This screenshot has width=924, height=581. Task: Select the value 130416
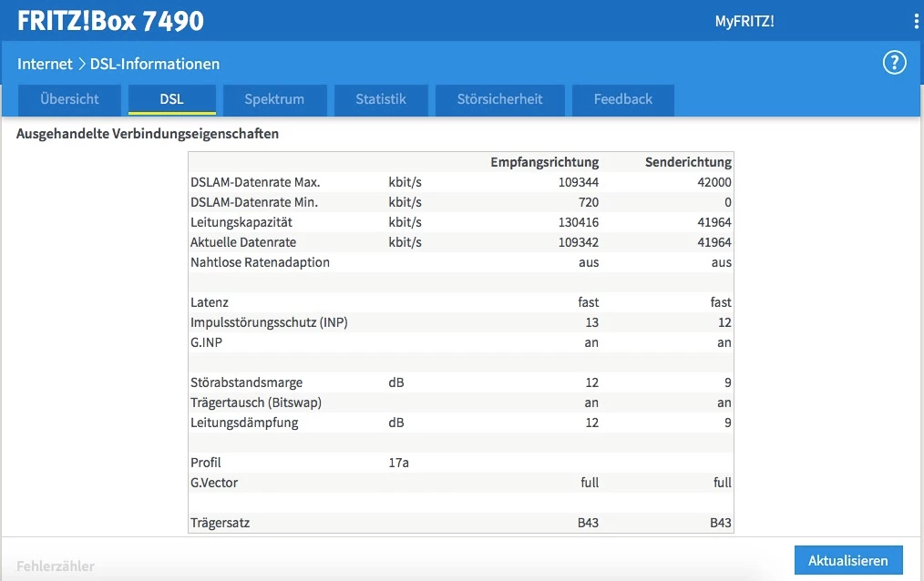click(578, 222)
